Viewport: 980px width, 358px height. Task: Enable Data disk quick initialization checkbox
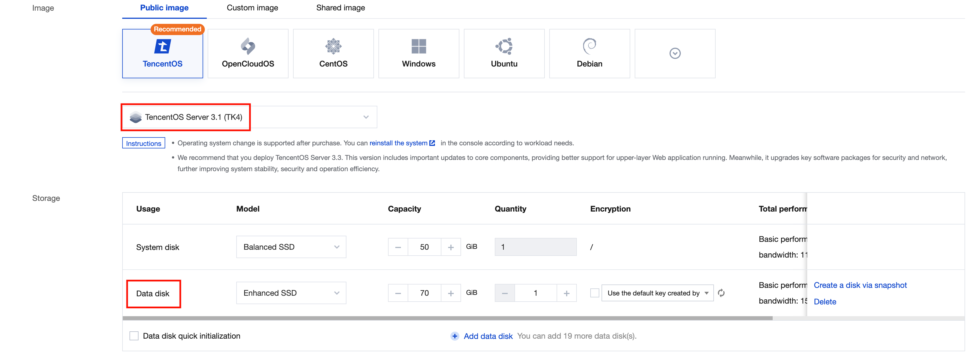[134, 336]
